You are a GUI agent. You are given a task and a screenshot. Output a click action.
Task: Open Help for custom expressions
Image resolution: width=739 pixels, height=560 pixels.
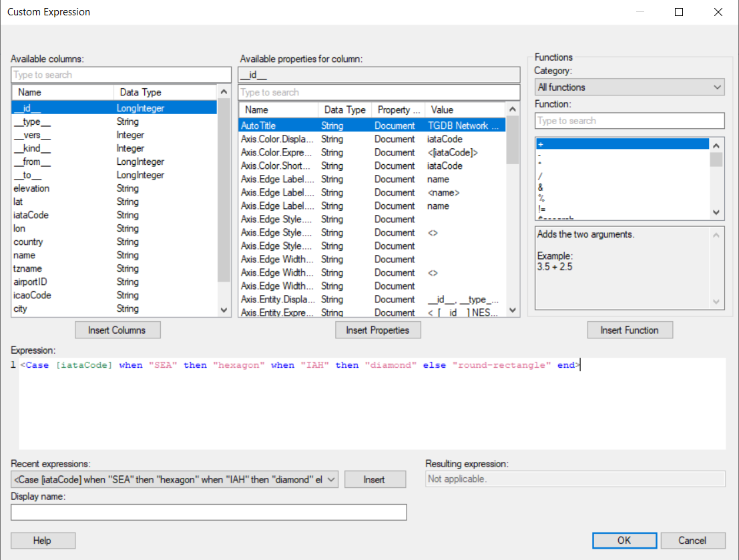43,540
